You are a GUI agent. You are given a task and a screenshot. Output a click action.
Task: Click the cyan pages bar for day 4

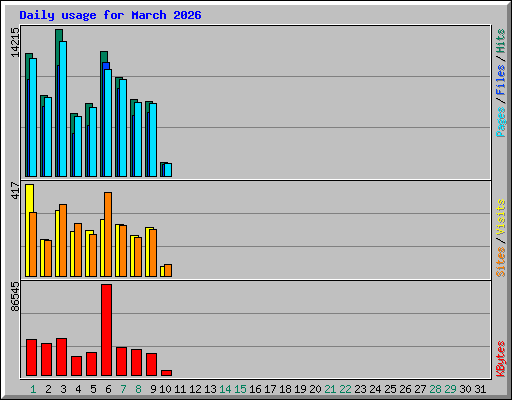pos(78,146)
